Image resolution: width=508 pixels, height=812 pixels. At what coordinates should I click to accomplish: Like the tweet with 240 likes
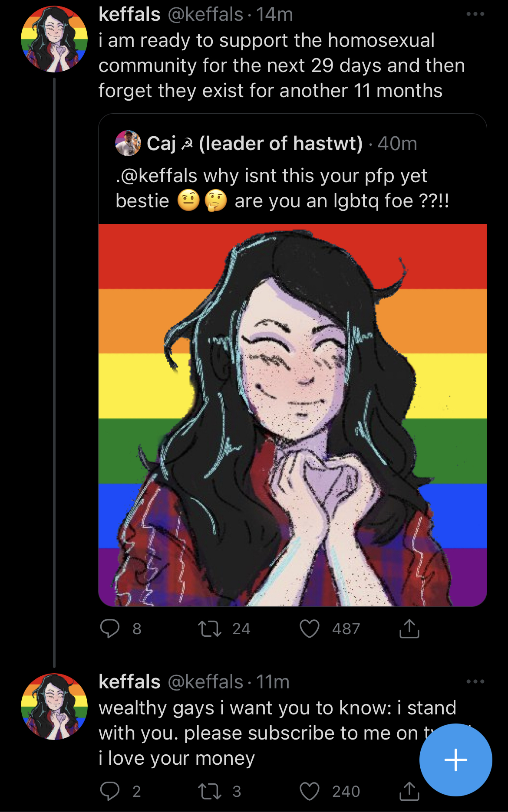310,791
